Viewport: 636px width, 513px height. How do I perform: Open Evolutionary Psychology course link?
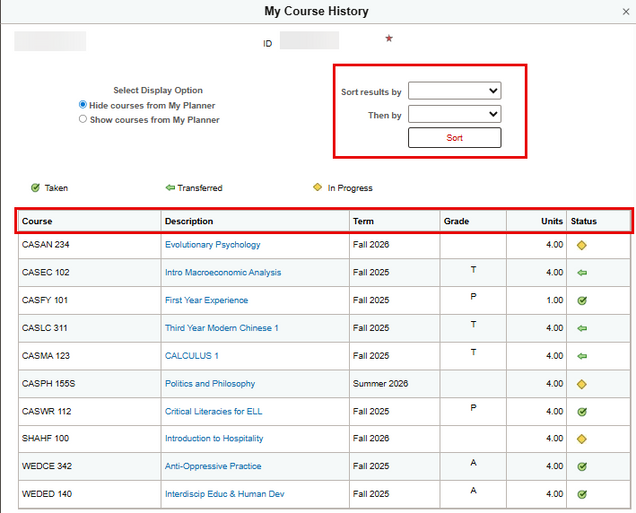pyautogui.click(x=213, y=245)
